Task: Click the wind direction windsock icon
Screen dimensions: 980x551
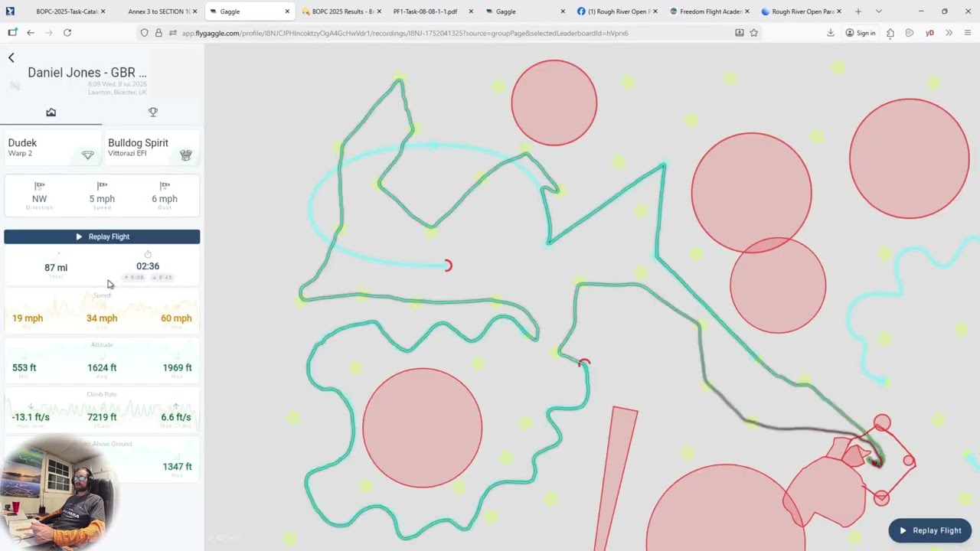Action: click(39, 186)
